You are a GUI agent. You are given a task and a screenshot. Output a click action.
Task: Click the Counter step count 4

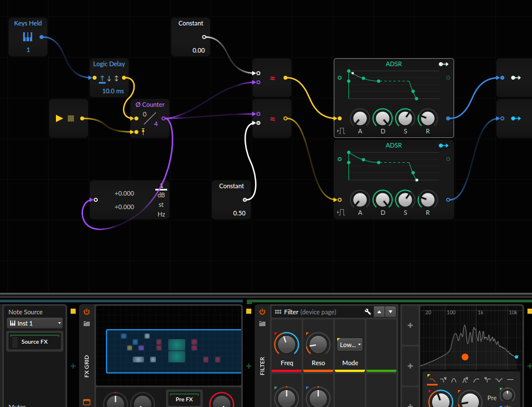[156, 124]
